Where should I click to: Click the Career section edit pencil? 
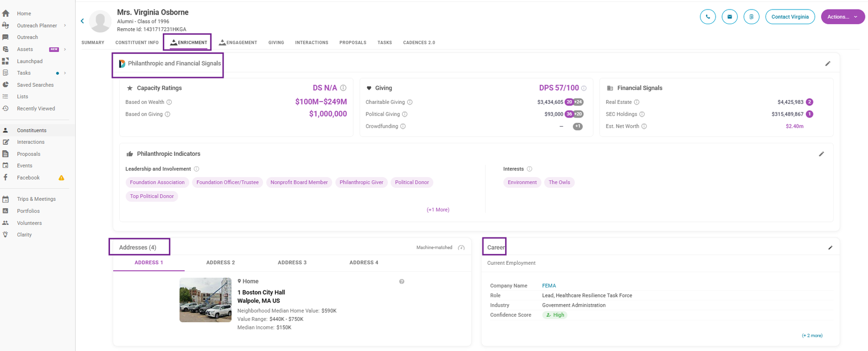pos(830,248)
